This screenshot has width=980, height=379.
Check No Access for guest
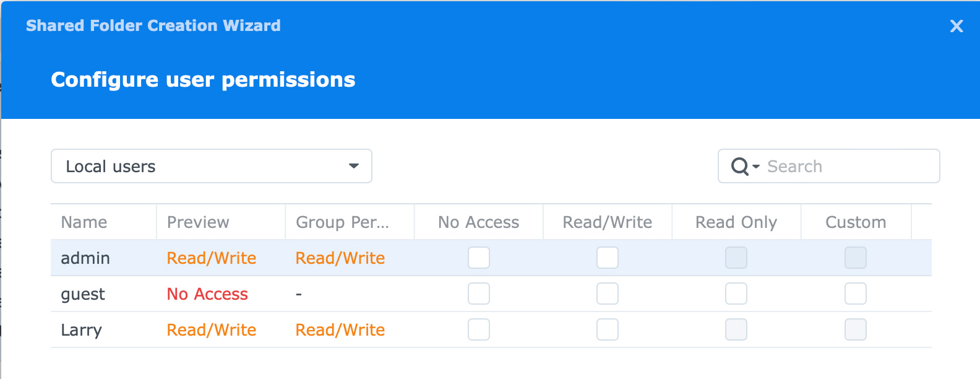click(479, 294)
